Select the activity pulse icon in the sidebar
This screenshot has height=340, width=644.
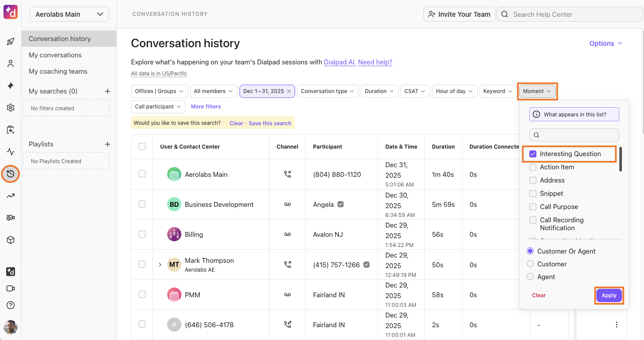[10, 151]
